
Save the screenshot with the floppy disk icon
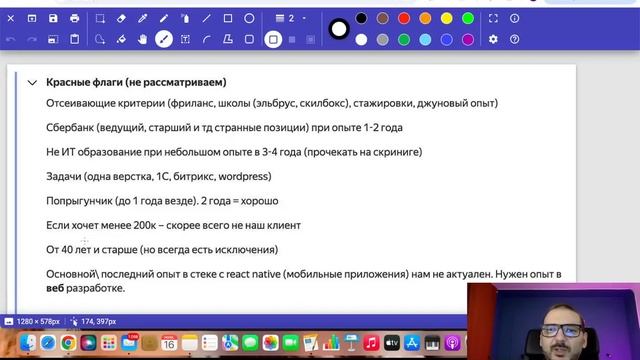click(x=53, y=18)
